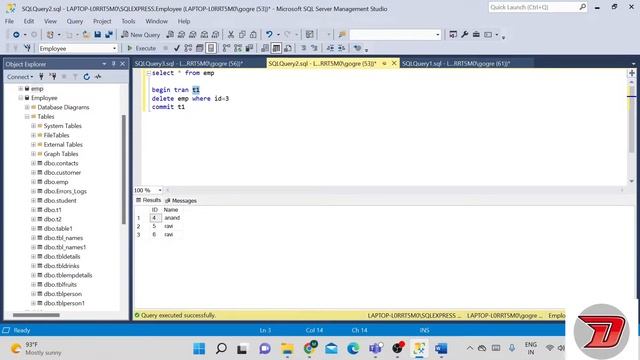Click the 'anand' cell in results
The image size is (640, 360).
(172, 218)
